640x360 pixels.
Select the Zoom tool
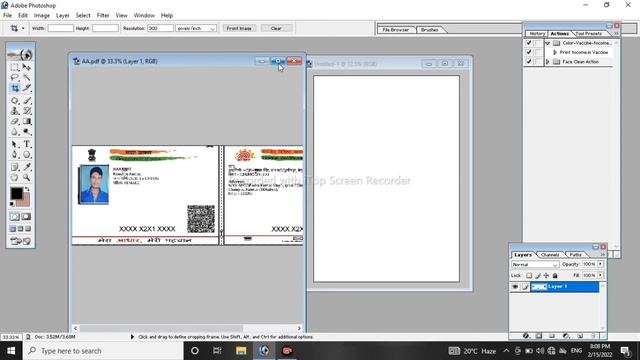27,178
